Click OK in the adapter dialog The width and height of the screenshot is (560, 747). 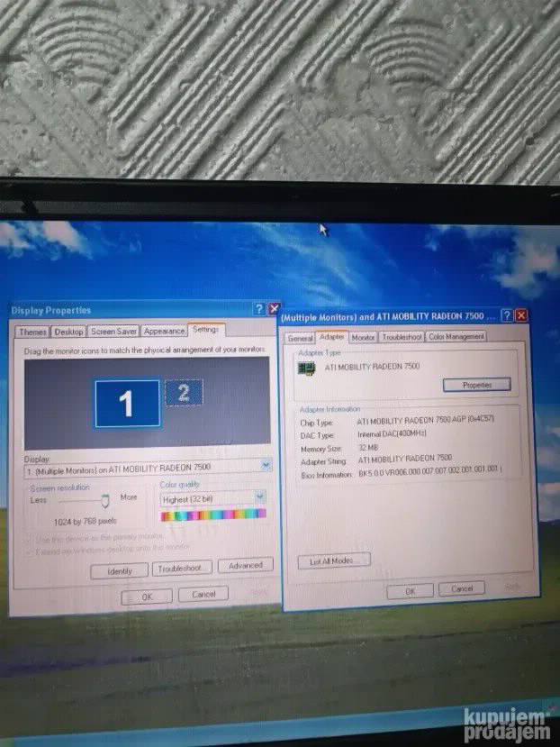pyautogui.click(x=410, y=591)
